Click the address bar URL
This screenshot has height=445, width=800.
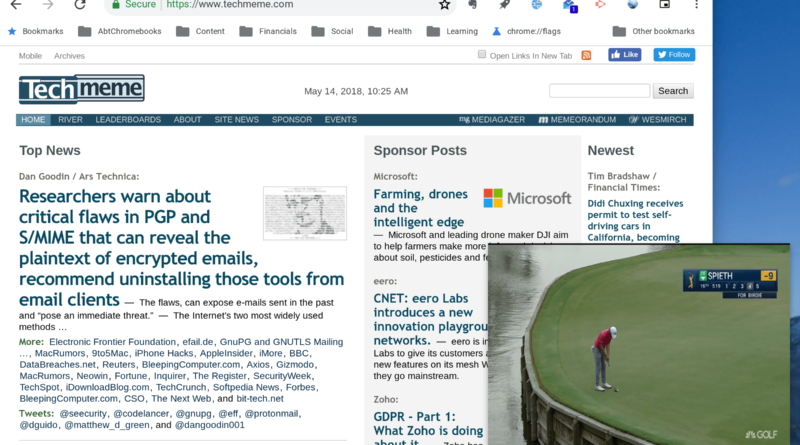point(230,5)
